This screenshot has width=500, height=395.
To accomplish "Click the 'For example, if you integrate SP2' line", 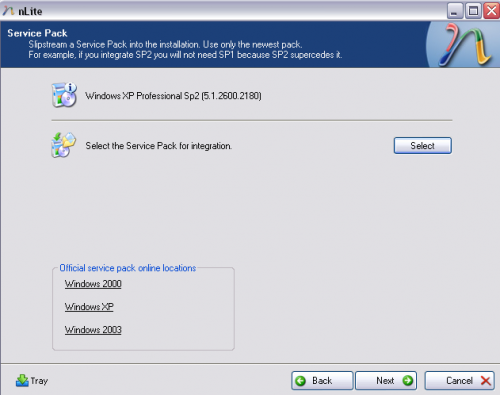I will coord(185,55).
